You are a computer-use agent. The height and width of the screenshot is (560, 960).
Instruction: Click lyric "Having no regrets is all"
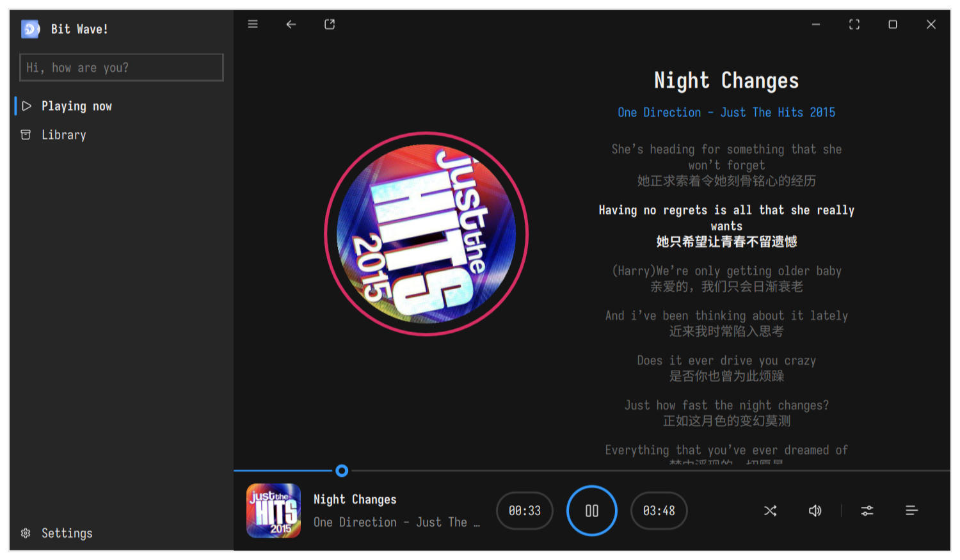pos(726,226)
